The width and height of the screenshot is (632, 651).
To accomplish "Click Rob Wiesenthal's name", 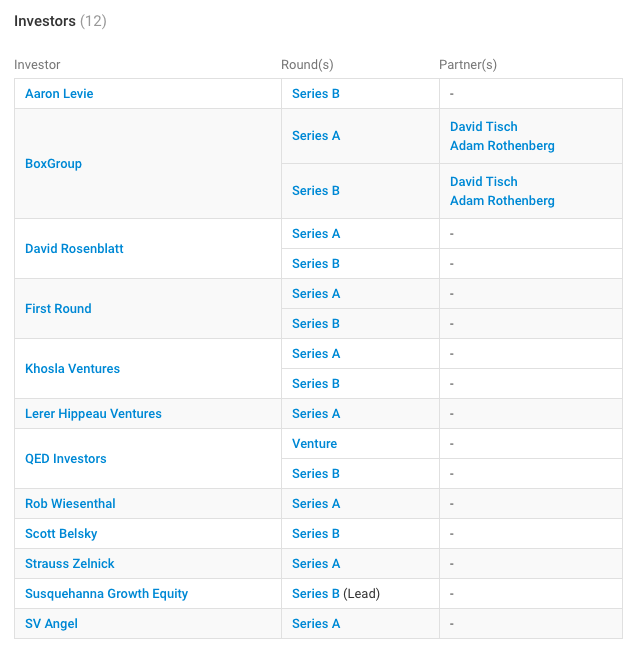I will tap(70, 504).
